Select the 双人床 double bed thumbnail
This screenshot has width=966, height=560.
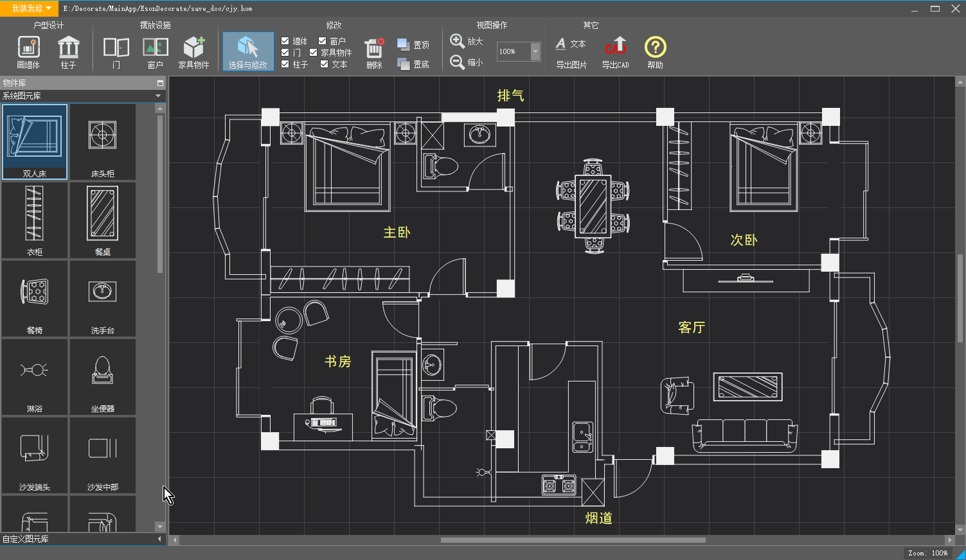point(35,141)
